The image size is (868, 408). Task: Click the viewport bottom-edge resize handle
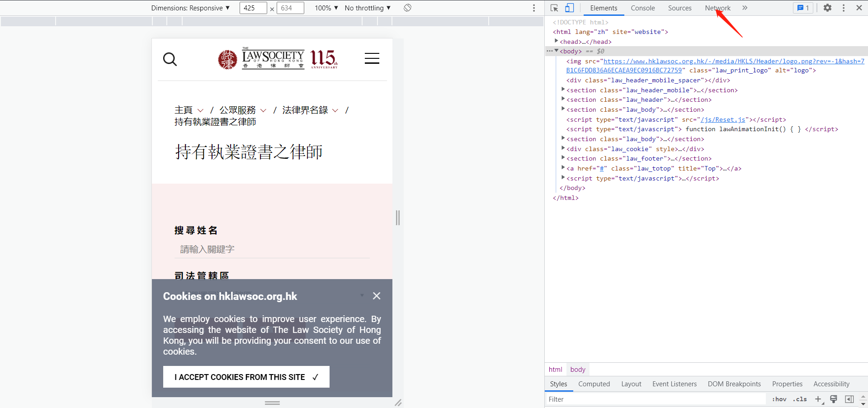[272, 403]
